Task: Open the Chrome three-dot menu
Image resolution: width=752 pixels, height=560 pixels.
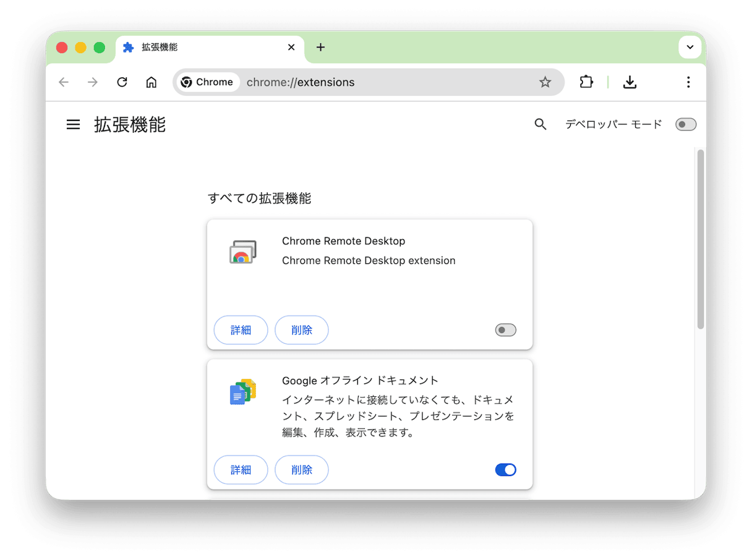Action: click(x=688, y=82)
